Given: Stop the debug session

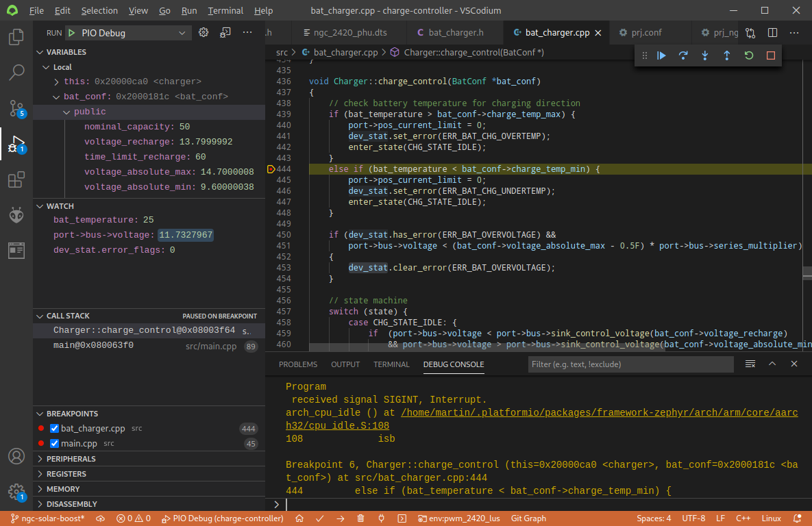Looking at the screenshot, I should point(771,55).
